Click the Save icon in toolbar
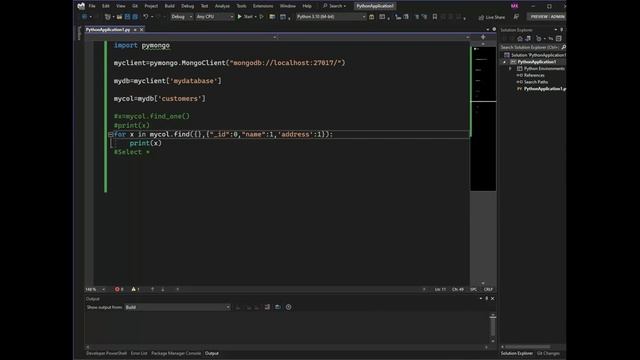The width and height of the screenshot is (640, 360). pyautogui.click(x=127, y=17)
